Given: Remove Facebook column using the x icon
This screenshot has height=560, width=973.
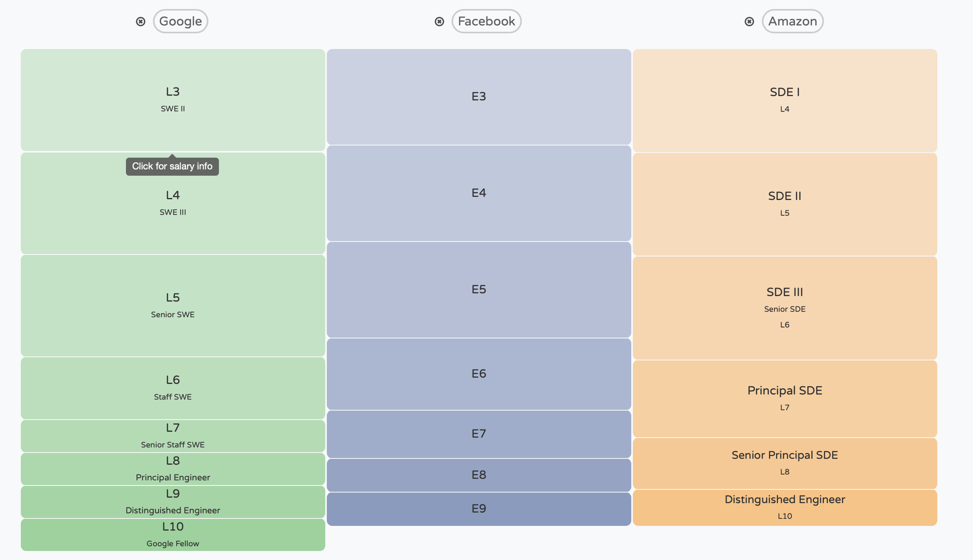Looking at the screenshot, I should pyautogui.click(x=439, y=22).
